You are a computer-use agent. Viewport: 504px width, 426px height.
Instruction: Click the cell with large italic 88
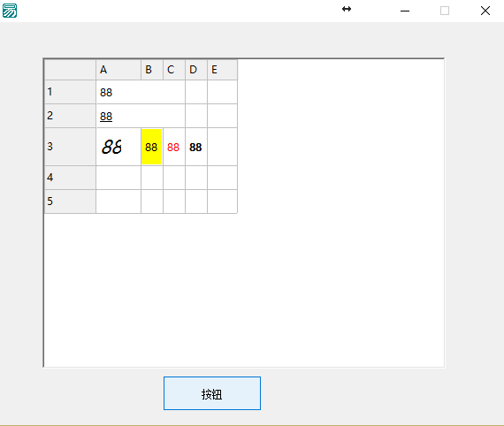[x=118, y=147]
